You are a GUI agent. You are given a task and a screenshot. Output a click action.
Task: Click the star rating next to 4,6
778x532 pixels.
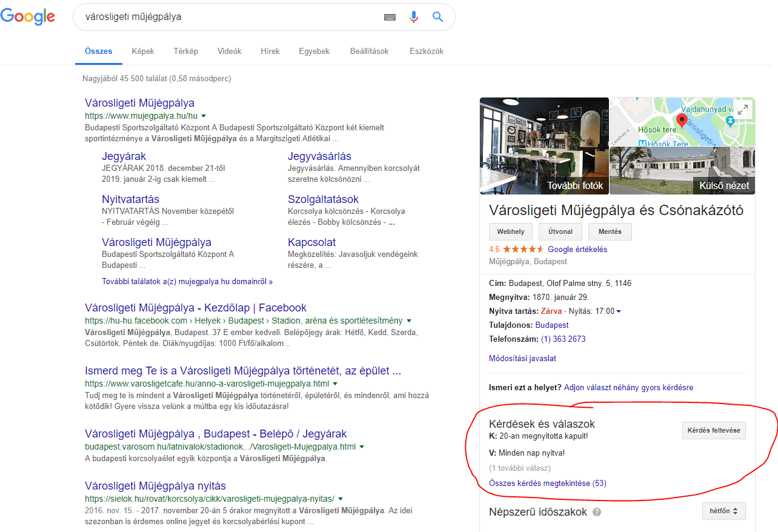point(523,249)
